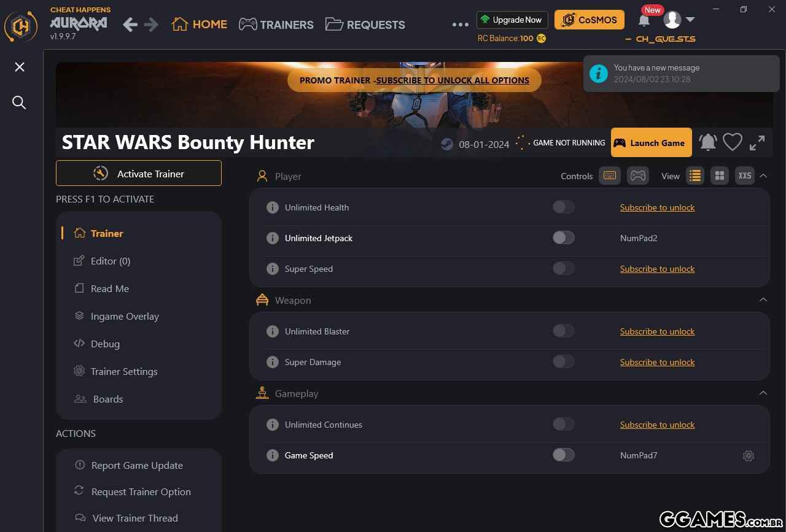
Task: Open the new message notification popup
Action: coord(681,74)
